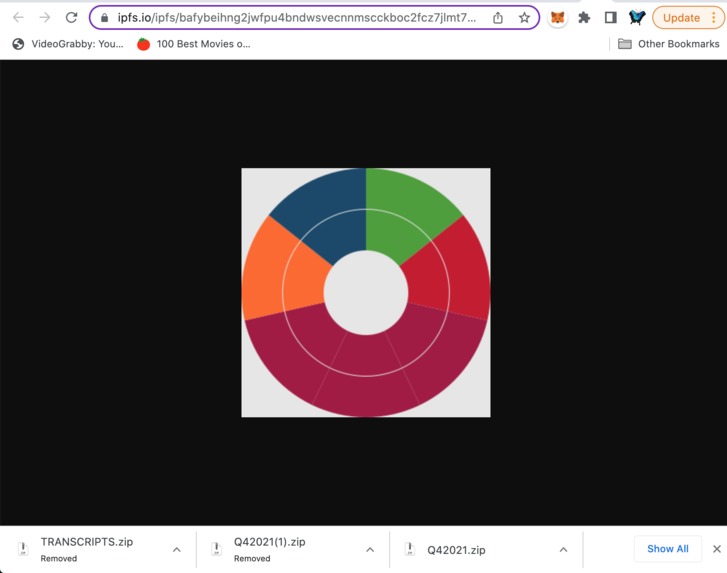The width and height of the screenshot is (727, 573).
Task: View site info via the lock icon
Action: 104,18
